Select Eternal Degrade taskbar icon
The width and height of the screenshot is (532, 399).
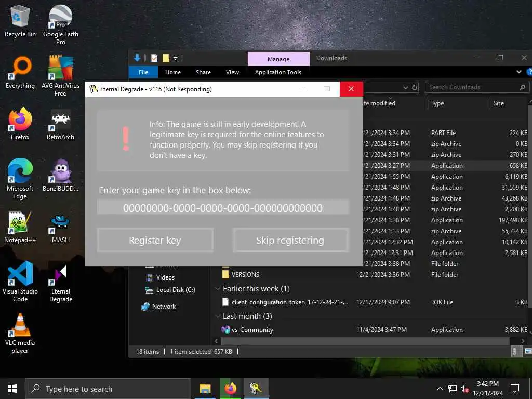coord(256,389)
